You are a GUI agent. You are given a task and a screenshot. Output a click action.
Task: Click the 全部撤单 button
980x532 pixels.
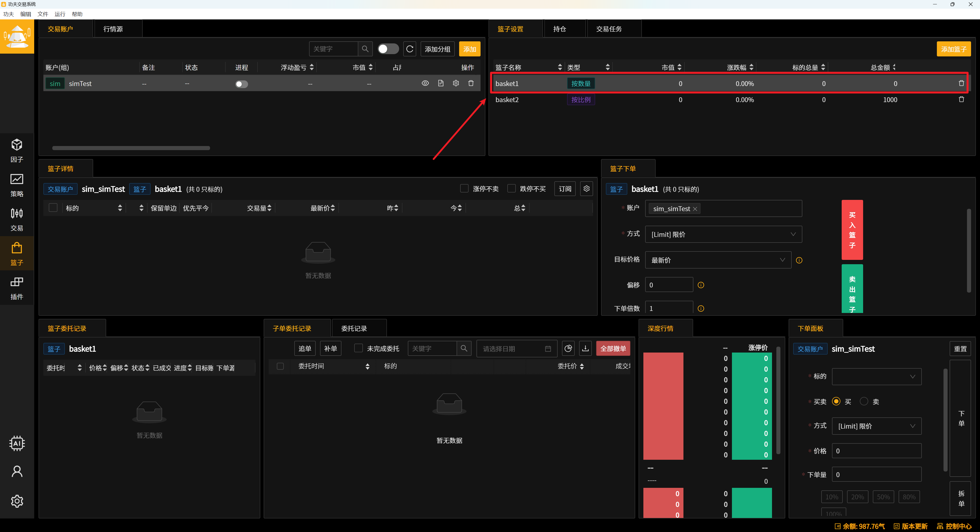pos(613,348)
